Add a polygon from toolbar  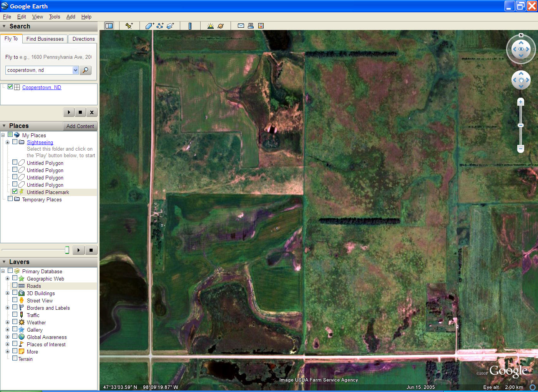pos(150,26)
